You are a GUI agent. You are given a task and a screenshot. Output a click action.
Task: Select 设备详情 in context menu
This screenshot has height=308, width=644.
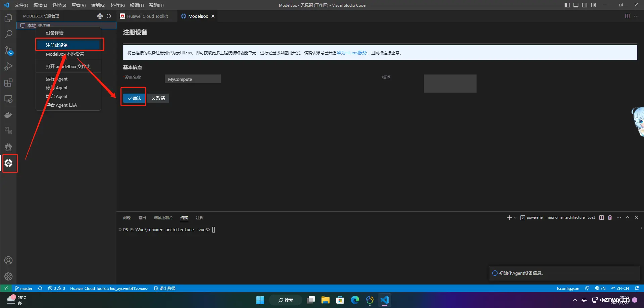tap(68, 33)
